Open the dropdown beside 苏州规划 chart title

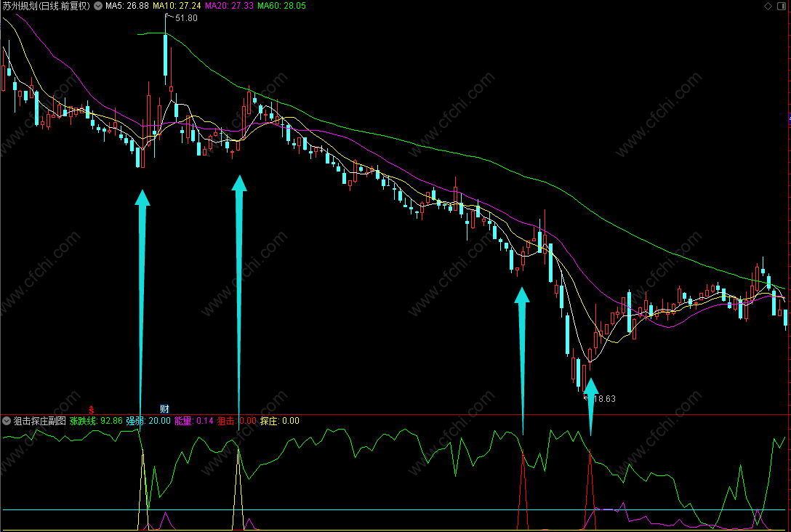[98, 6]
